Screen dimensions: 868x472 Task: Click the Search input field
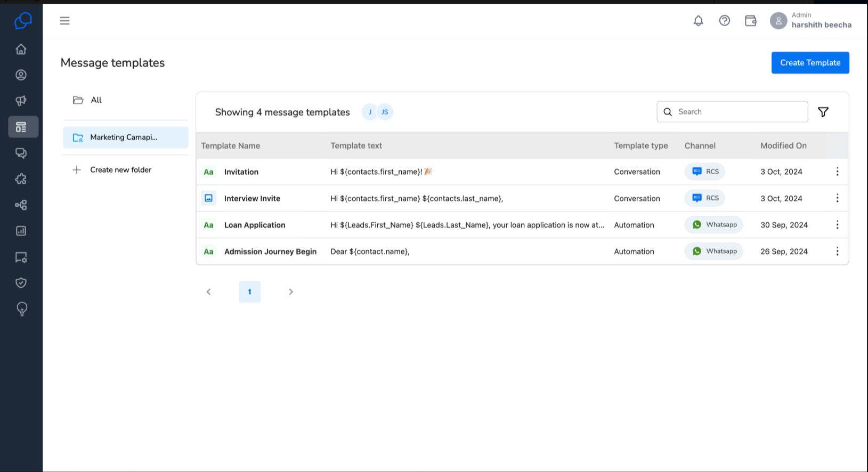tap(732, 112)
